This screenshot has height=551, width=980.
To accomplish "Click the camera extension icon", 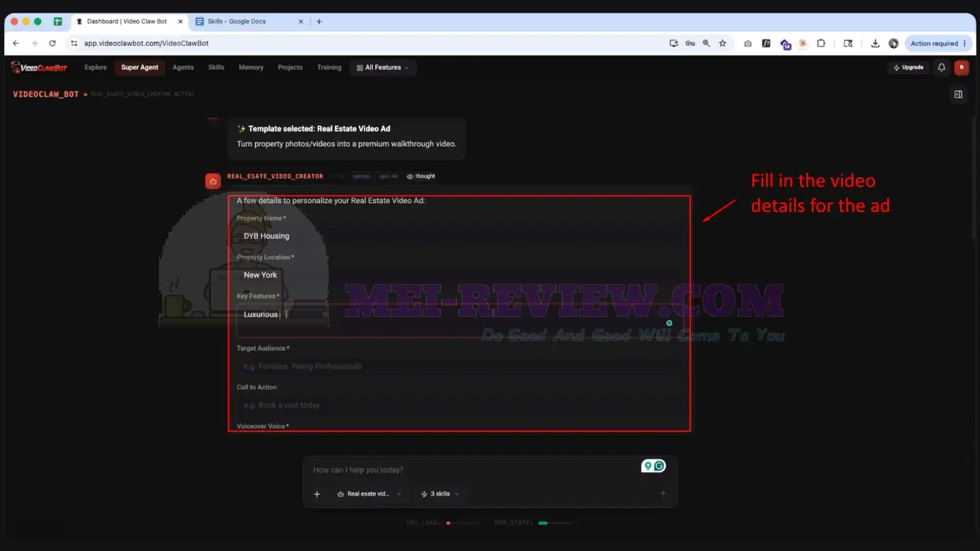I will [x=748, y=43].
